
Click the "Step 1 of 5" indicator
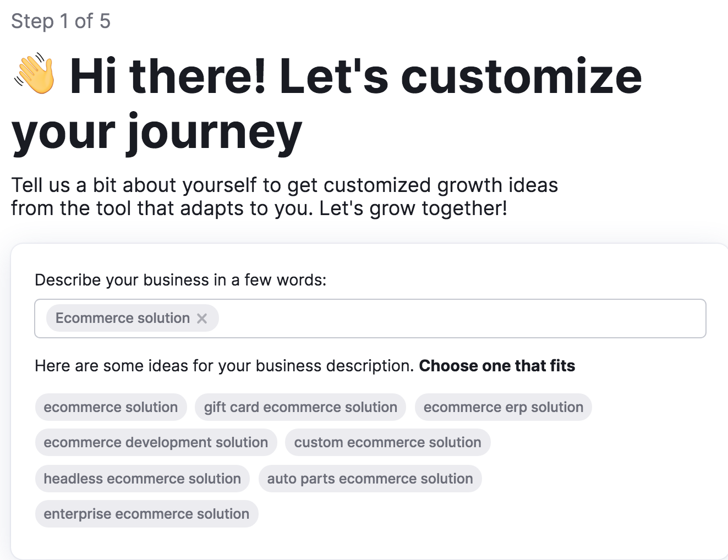point(61,21)
